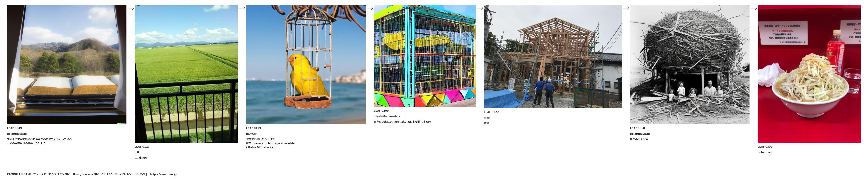Click the rainbow color strip on the first image
This screenshot has height=179, width=868.
click(122, 124)
